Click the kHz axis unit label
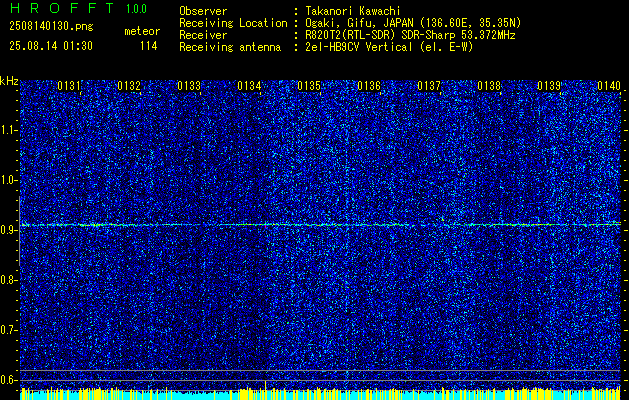This screenshot has height=400, width=629. click(9, 81)
